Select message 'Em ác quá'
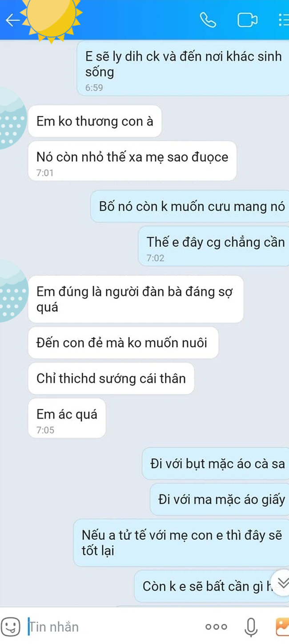 [67, 418]
